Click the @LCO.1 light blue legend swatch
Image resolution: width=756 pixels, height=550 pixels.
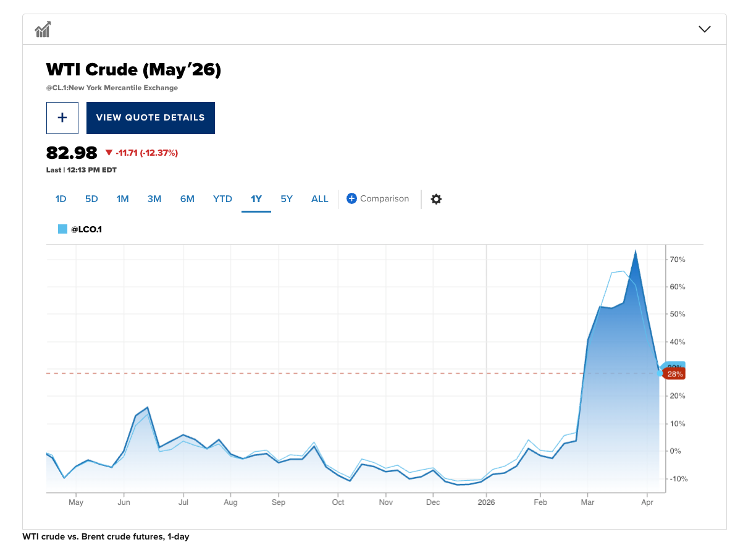(62, 229)
